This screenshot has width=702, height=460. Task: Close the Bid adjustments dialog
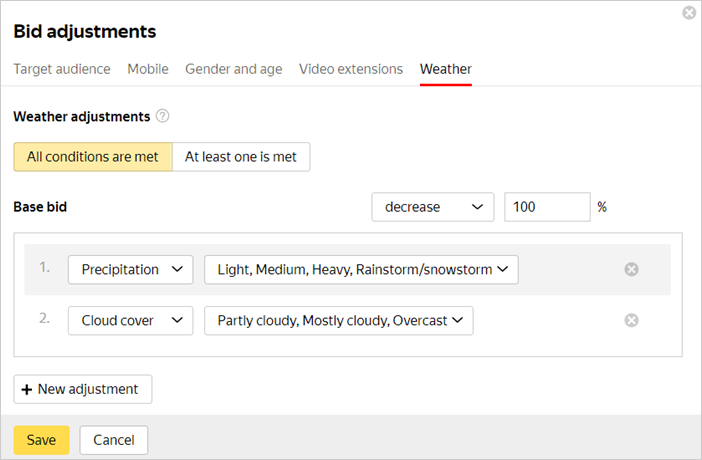click(x=688, y=13)
